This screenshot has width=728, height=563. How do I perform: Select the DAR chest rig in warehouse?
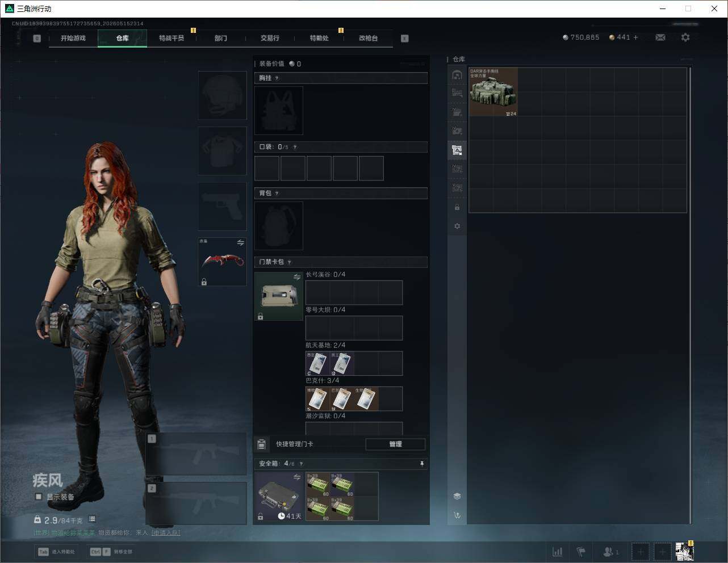pyautogui.click(x=493, y=92)
